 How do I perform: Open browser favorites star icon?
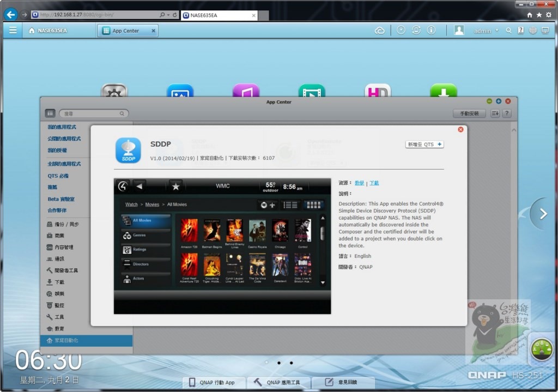tap(539, 15)
